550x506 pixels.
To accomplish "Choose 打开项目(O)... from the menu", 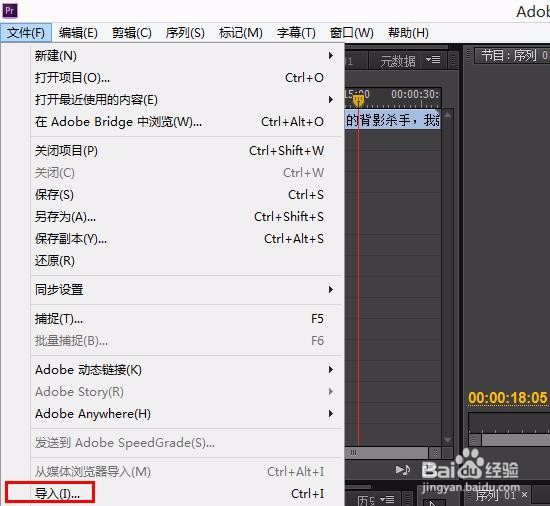I will click(186, 78).
